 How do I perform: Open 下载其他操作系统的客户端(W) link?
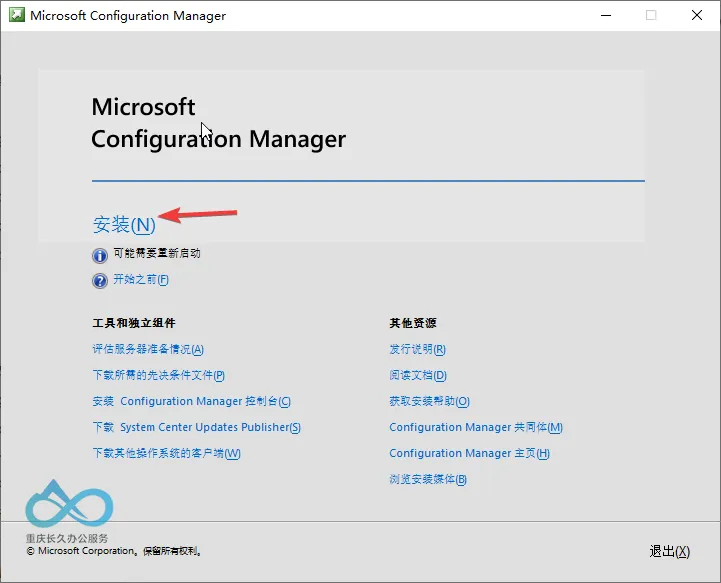point(166,453)
